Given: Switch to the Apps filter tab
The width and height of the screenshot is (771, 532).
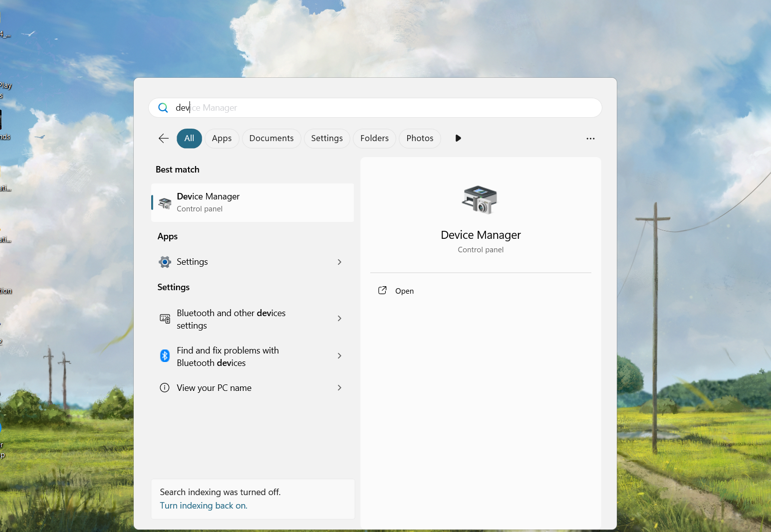Looking at the screenshot, I should (x=222, y=138).
